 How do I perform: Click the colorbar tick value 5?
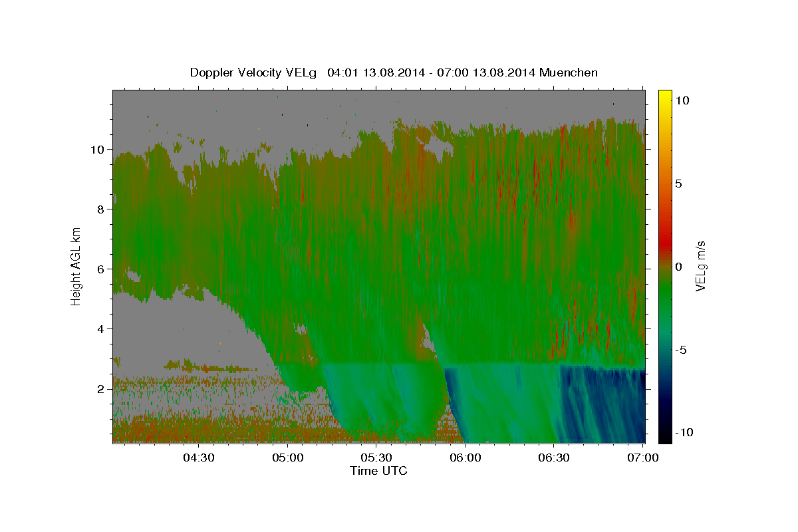pyautogui.click(x=678, y=184)
